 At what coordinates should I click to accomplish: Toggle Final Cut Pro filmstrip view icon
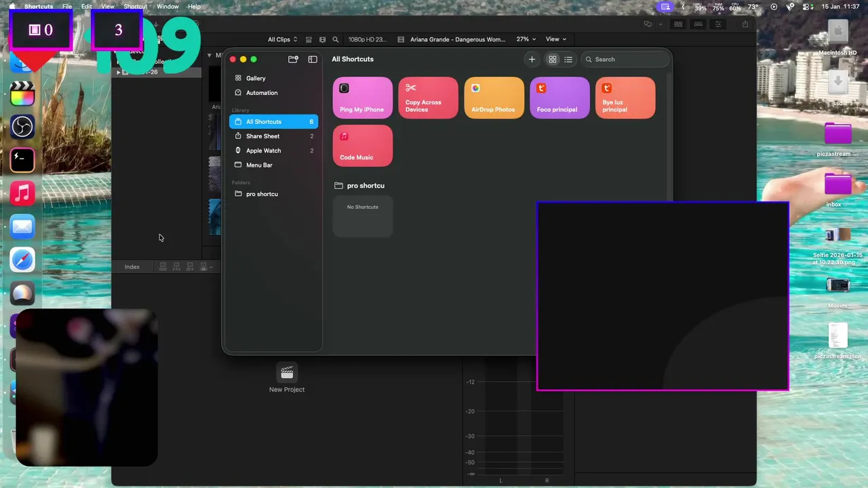click(322, 39)
